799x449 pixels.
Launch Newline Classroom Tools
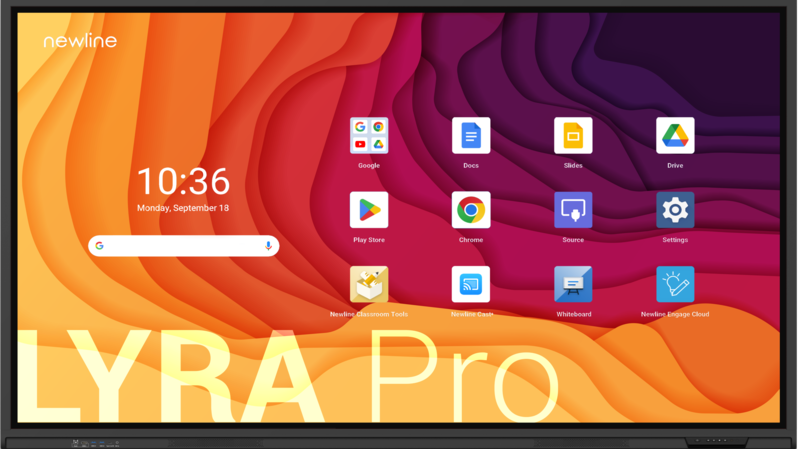[368, 285]
